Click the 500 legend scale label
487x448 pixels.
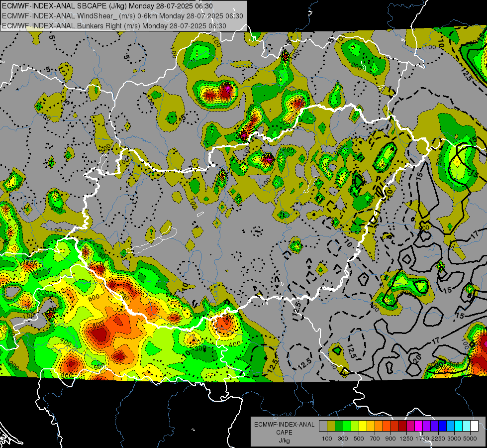(x=359, y=439)
